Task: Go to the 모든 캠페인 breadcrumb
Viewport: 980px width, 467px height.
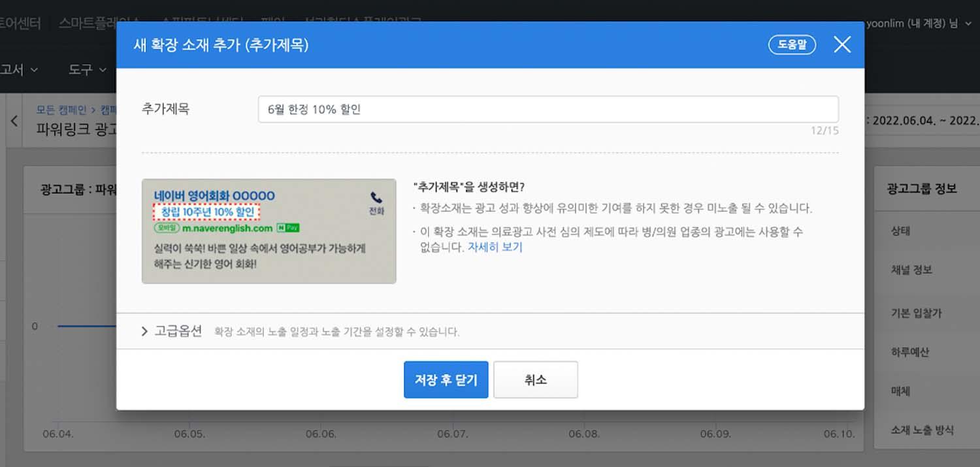Action: pos(61,109)
